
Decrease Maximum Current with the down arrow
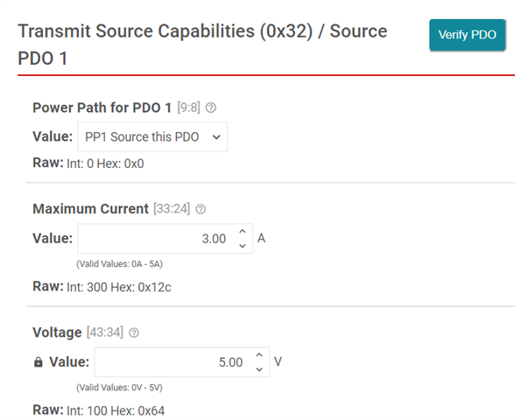243,246
